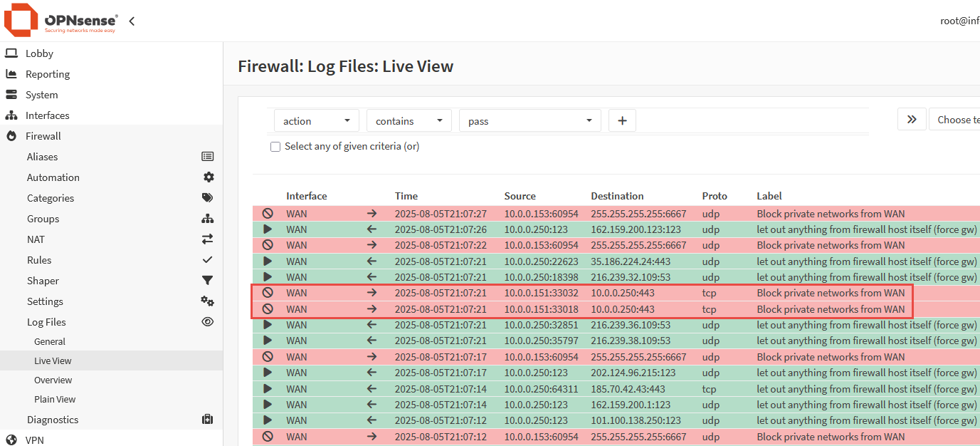Image resolution: width=980 pixels, height=446 pixels.
Task: Open Plain View in Log Files
Action: click(x=55, y=400)
